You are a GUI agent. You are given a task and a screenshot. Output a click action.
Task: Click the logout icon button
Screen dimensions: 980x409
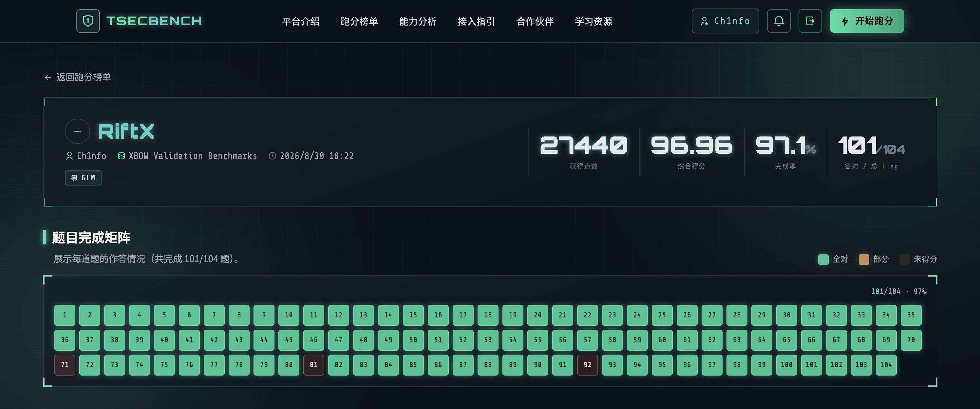tap(810, 21)
